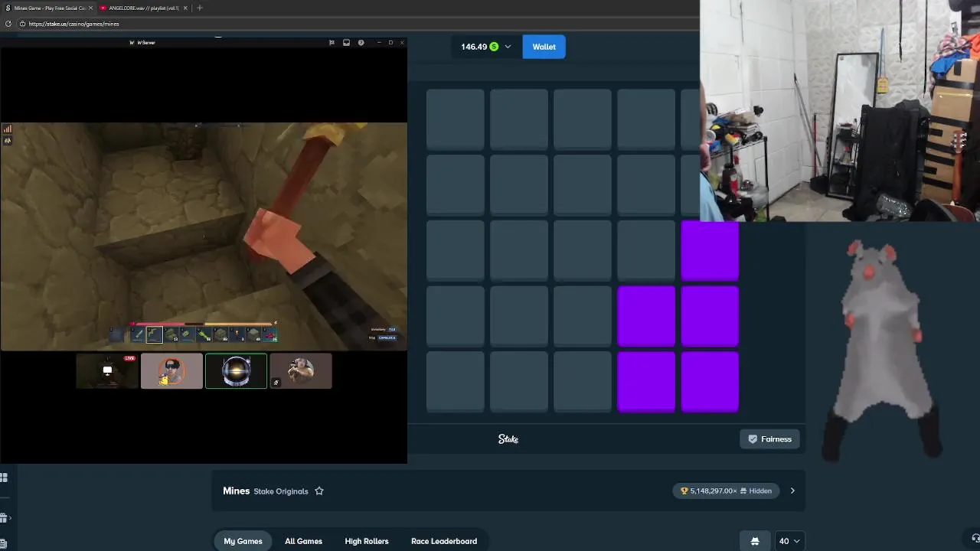Click the Mines game title text
Screen dimensions: 980x551
point(237,491)
